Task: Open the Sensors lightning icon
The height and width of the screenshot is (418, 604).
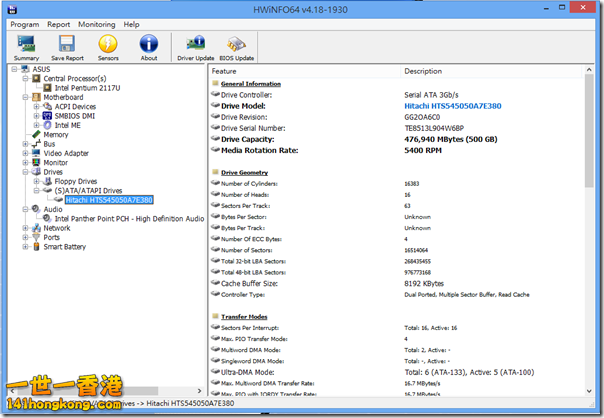Action: [x=108, y=44]
